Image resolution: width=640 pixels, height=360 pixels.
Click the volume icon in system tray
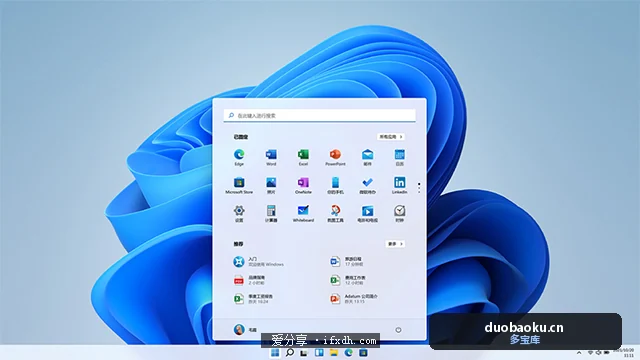(598, 353)
